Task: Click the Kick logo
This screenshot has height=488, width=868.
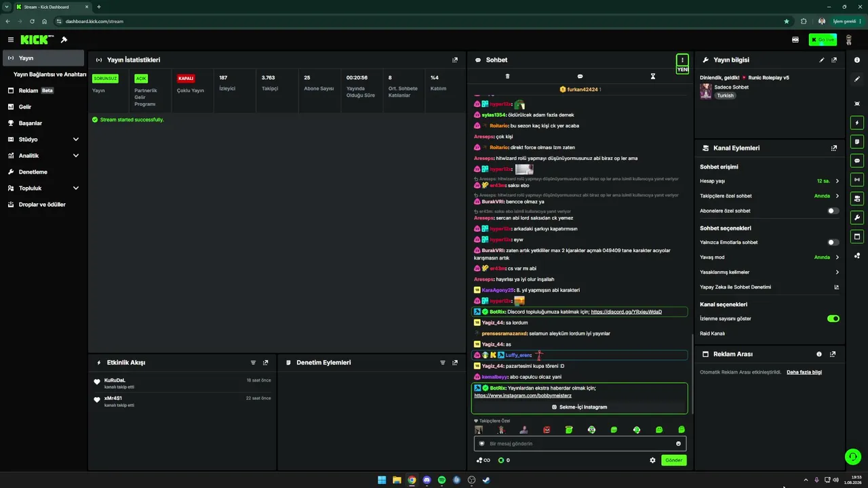Action: tap(38, 40)
